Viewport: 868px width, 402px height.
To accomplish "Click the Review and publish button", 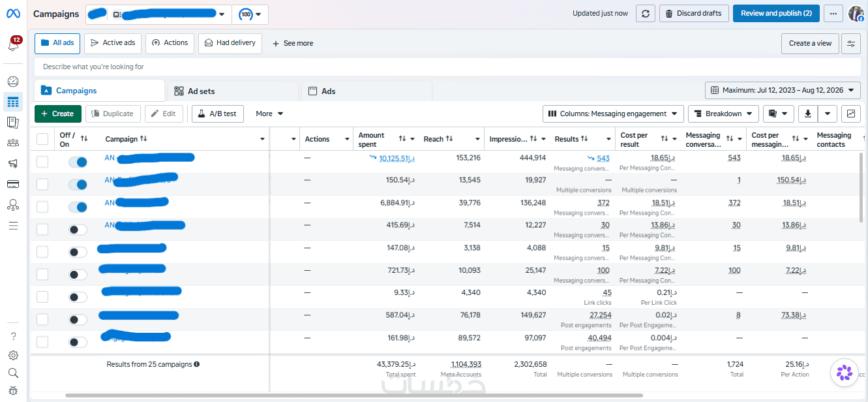I will point(776,14).
